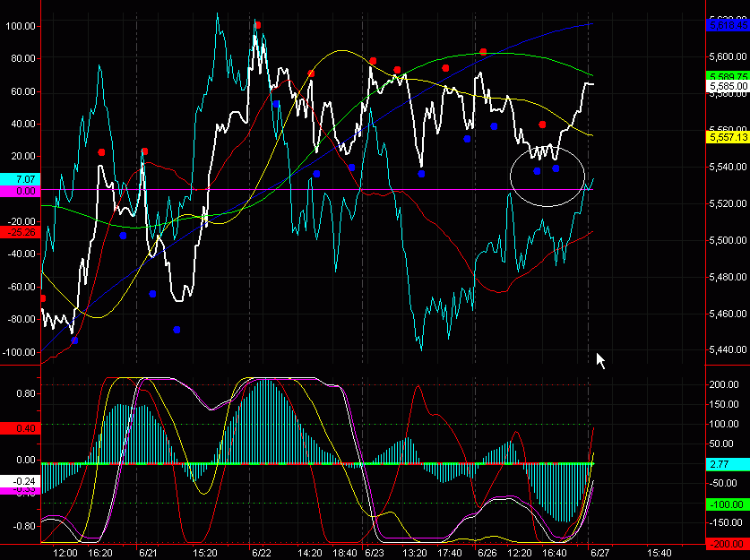Select the 6/22 date label

click(261, 554)
